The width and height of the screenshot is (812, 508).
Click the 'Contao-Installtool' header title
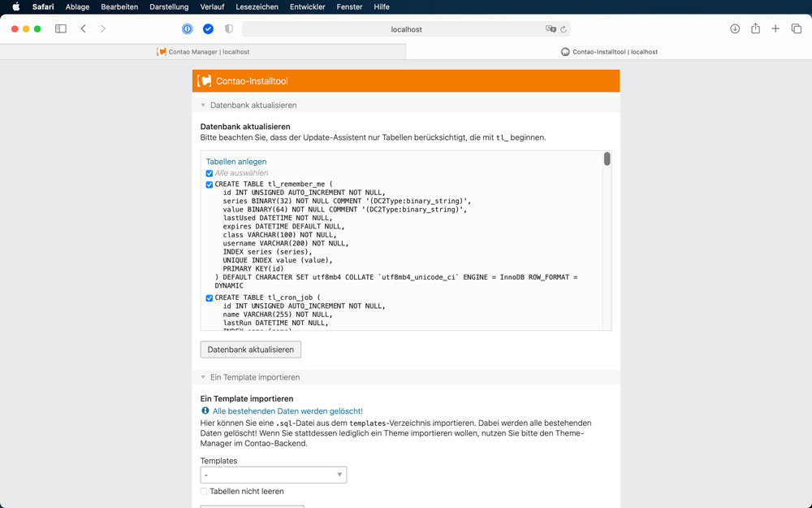(252, 80)
